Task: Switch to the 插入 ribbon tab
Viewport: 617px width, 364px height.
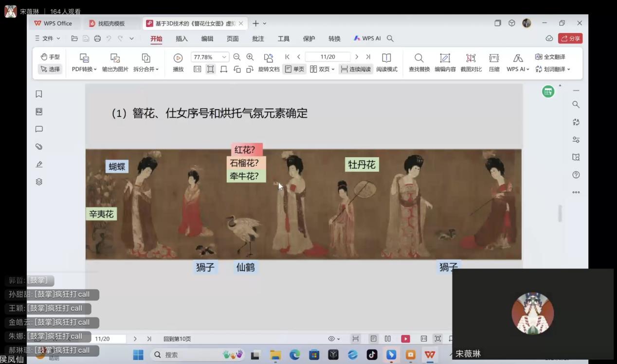Action: tap(181, 38)
